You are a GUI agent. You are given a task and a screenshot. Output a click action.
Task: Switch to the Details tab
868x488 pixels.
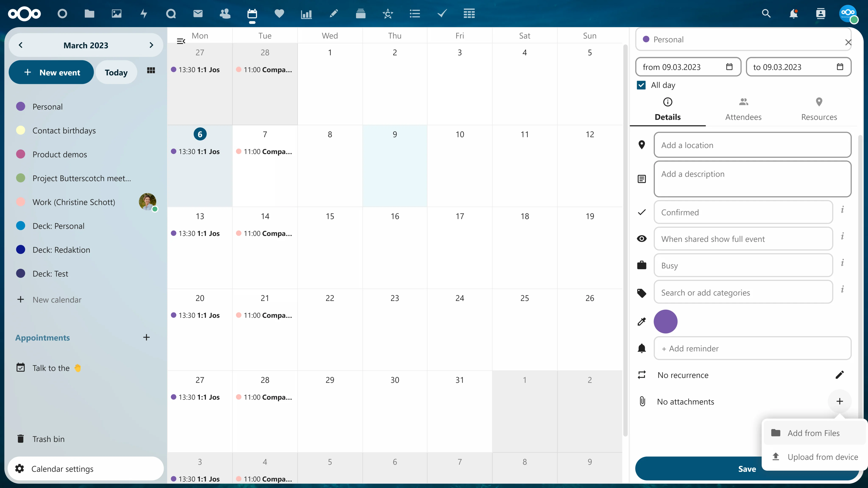[x=668, y=110]
